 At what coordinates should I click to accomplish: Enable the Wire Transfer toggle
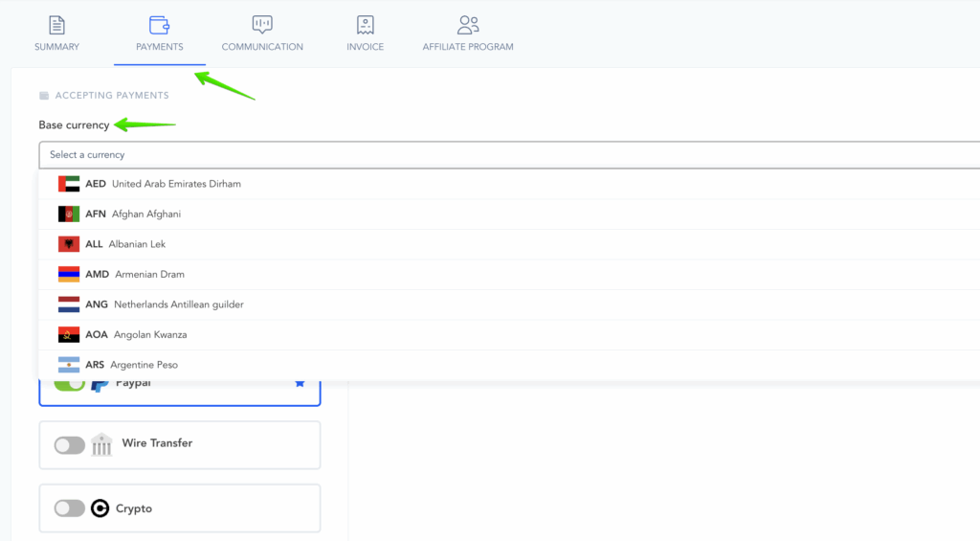point(69,444)
